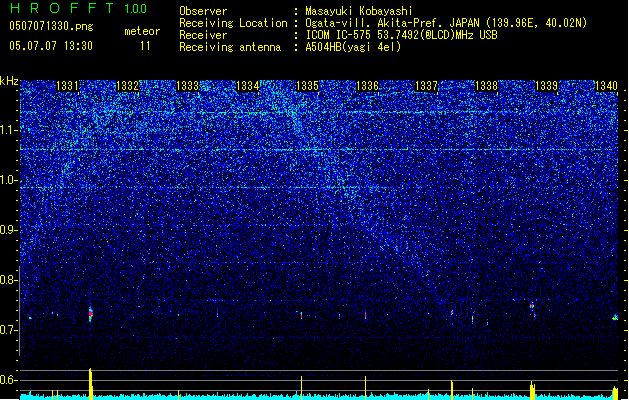Click the 1338 time marker
This screenshot has width=629, height=400.
[x=487, y=86]
